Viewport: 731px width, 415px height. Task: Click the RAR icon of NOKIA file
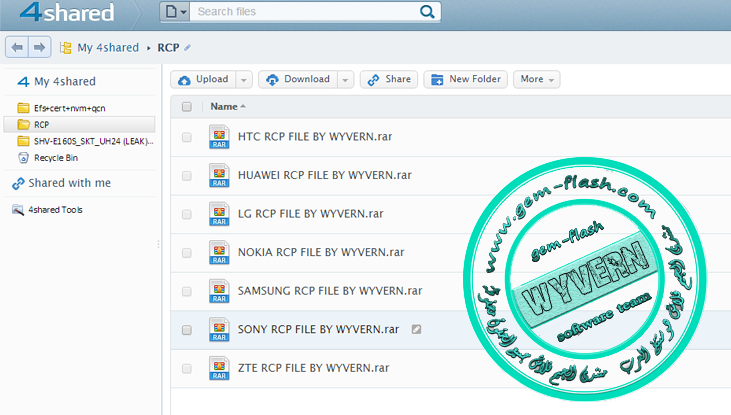click(219, 252)
